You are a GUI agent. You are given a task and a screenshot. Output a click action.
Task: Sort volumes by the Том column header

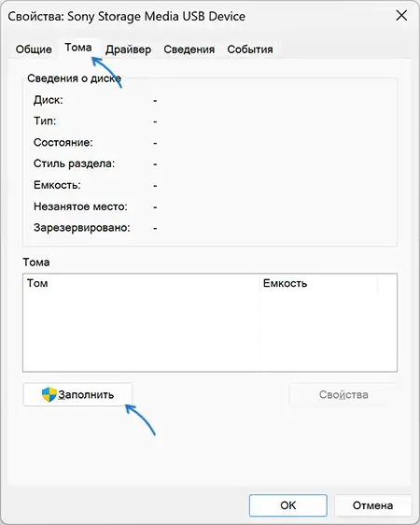(141, 283)
